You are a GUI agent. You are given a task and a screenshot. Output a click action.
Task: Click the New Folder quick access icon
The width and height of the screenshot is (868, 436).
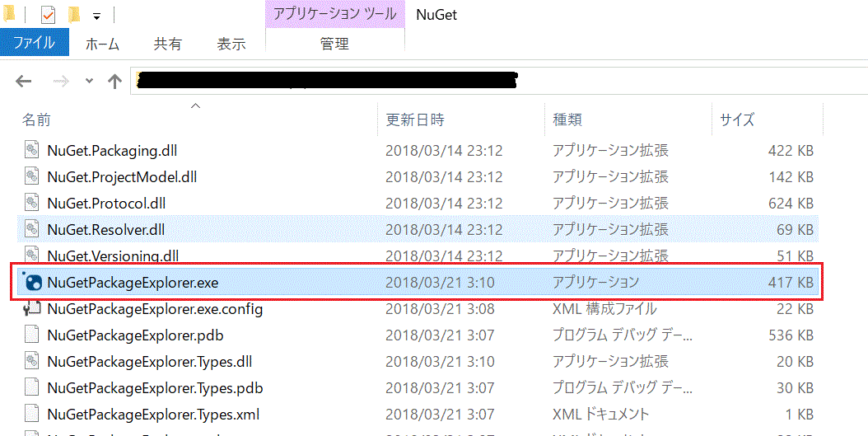[x=75, y=15]
